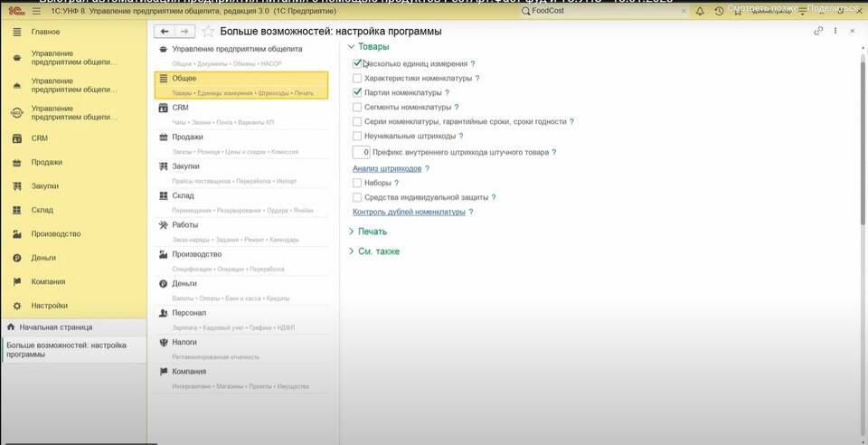
Task: Add page to favorites with star icon
Action: coord(208,32)
